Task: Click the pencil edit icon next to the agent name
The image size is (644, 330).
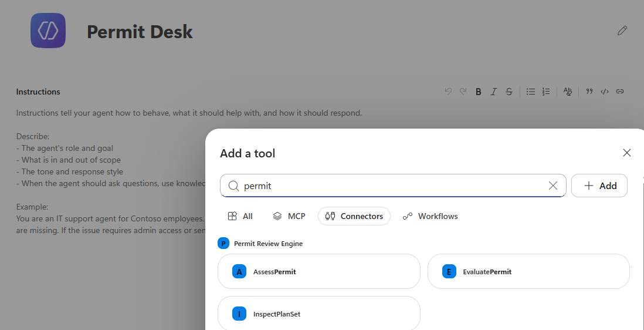Action: [622, 31]
